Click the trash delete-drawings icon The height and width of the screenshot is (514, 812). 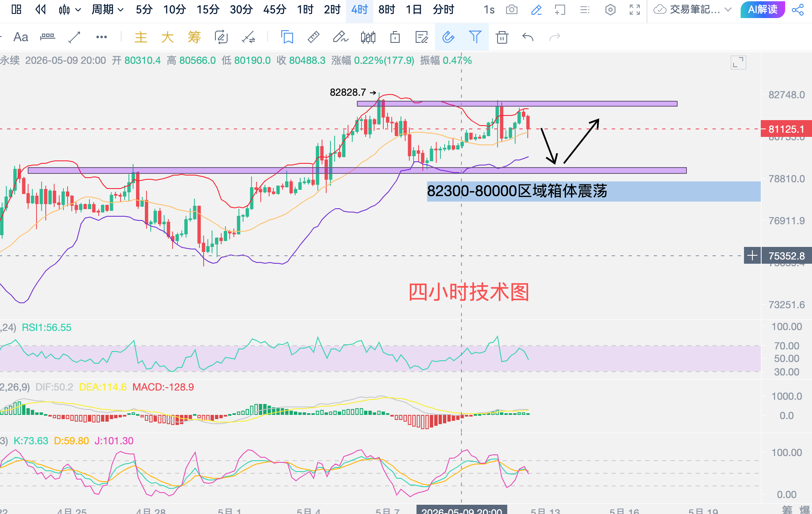(x=502, y=37)
